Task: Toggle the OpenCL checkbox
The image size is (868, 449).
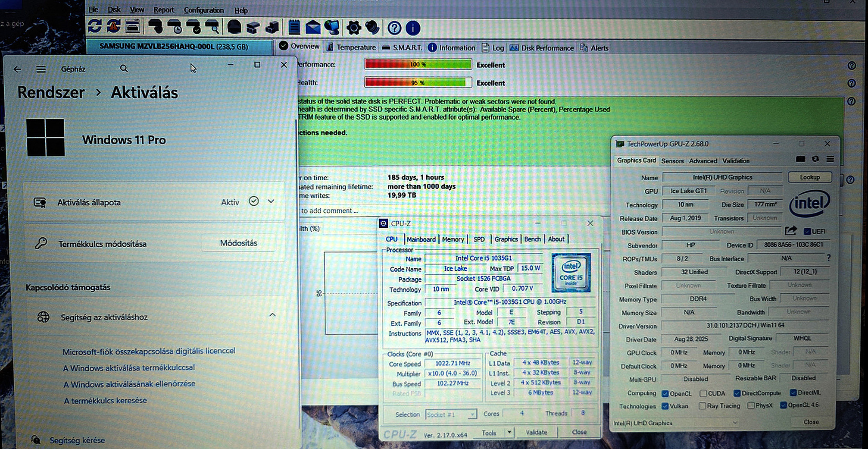Action: [x=665, y=393]
